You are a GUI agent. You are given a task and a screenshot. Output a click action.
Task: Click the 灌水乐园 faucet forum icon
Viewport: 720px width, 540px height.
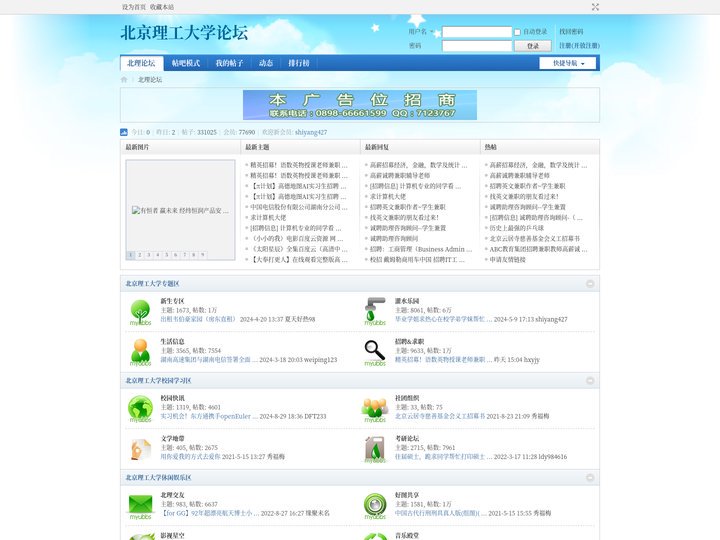375,312
